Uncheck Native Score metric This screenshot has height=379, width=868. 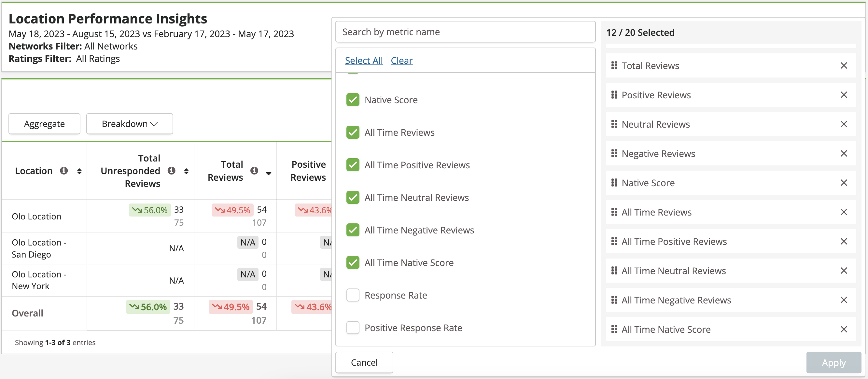[353, 100]
